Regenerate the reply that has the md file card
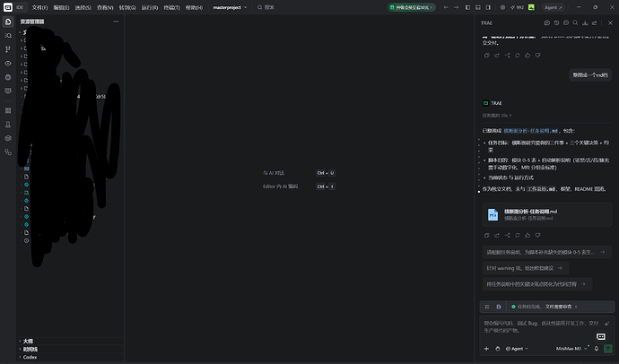Screen dimensions: 619x364 (x=517, y=235)
